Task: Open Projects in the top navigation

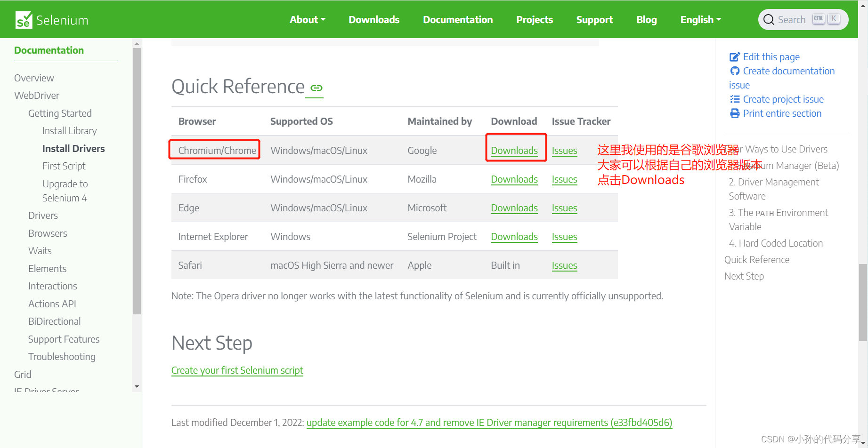Action: (535, 20)
